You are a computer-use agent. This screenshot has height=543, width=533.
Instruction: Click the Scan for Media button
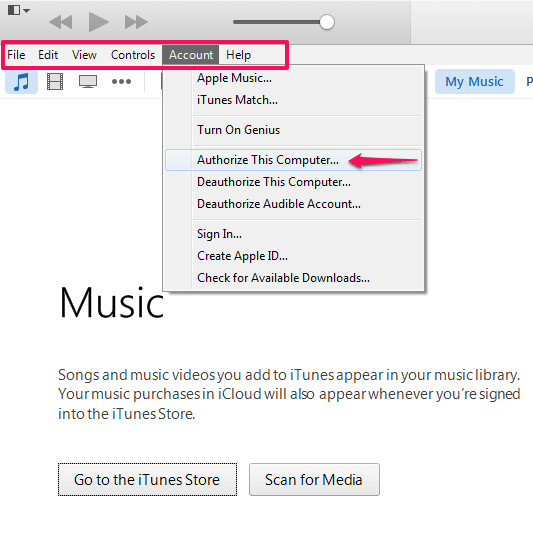point(314,480)
